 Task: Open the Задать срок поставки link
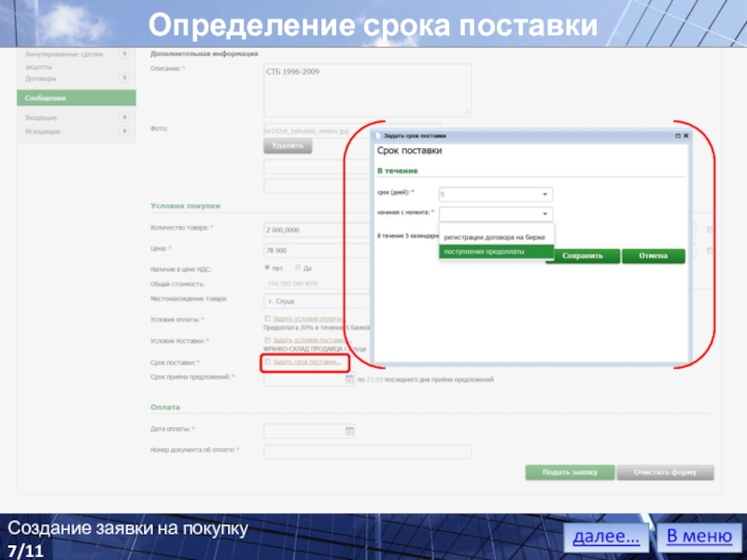[307, 362]
